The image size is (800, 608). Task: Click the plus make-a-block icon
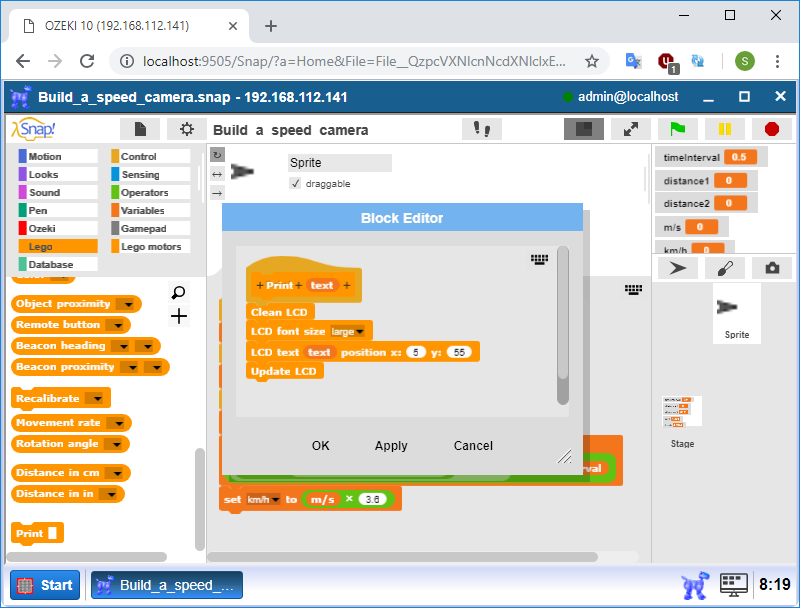179,316
